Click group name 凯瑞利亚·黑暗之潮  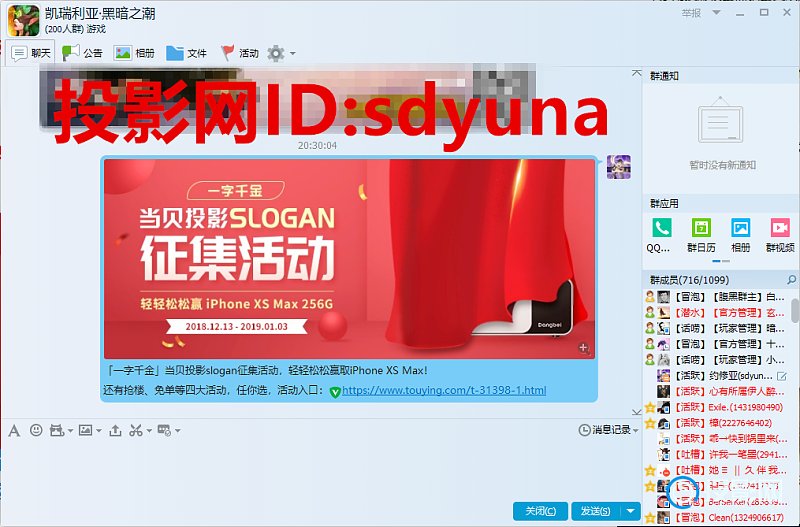[100, 13]
